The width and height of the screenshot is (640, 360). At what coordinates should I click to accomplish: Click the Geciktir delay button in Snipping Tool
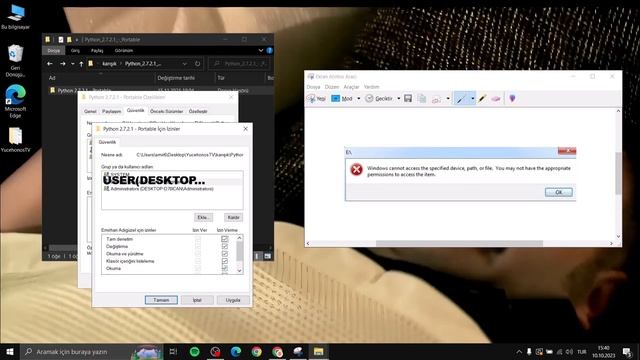tap(379, 98)
